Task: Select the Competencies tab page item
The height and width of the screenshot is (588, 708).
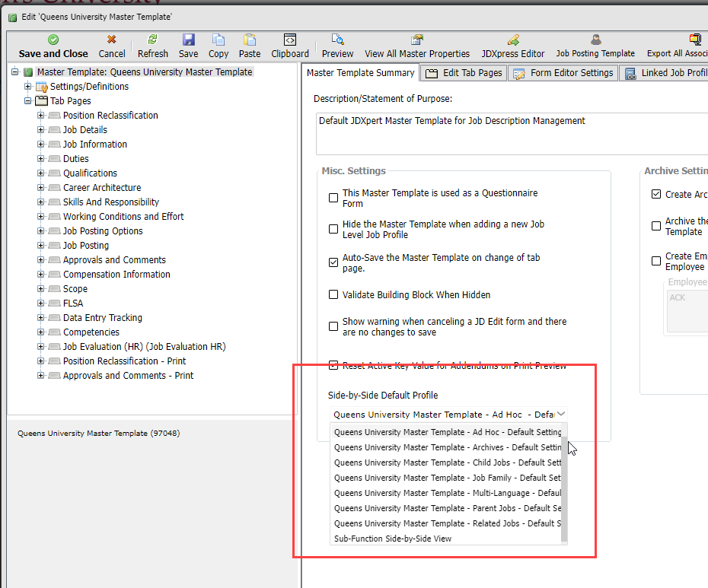Action: 91,332
